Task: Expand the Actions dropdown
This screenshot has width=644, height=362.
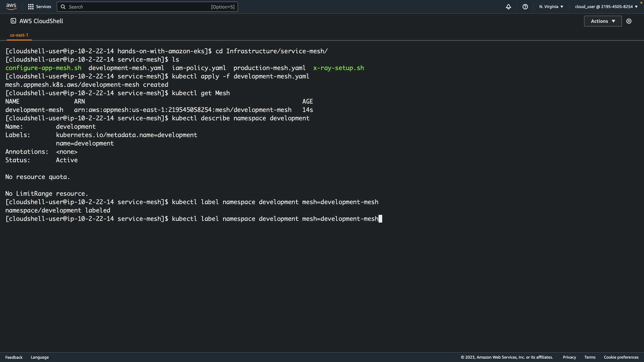Action: click(603, 21)
